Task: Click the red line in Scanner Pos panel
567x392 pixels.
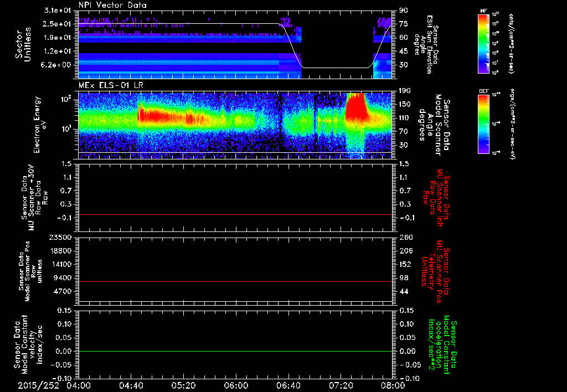Action: point(235,281)
